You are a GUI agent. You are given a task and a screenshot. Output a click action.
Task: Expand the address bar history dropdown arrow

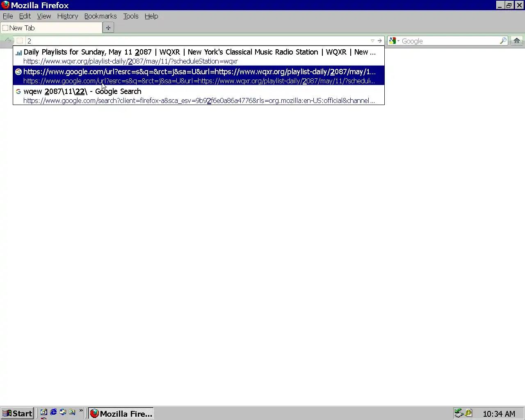[x=372, y=41]
